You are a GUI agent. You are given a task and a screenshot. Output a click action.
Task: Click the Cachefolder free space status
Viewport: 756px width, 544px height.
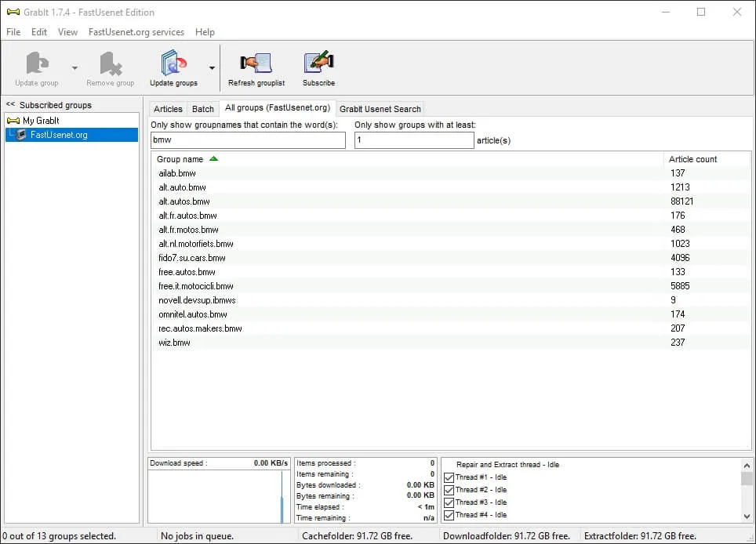[358, 536]
